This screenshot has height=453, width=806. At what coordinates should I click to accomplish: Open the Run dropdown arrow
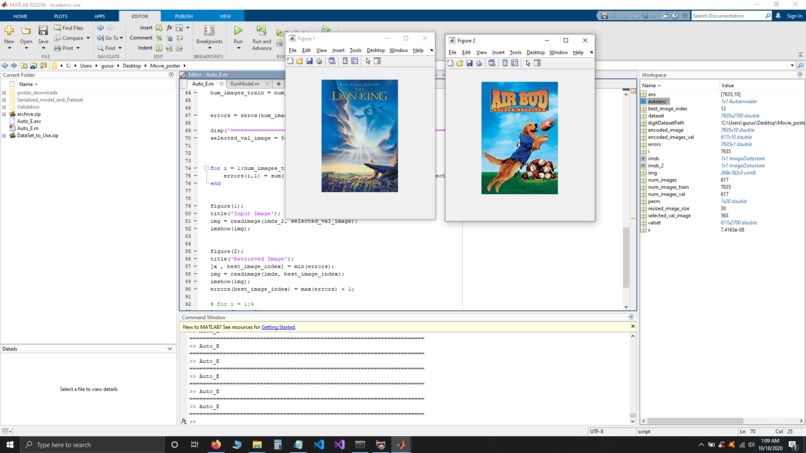pyautogui.click(x=238, y=48)
